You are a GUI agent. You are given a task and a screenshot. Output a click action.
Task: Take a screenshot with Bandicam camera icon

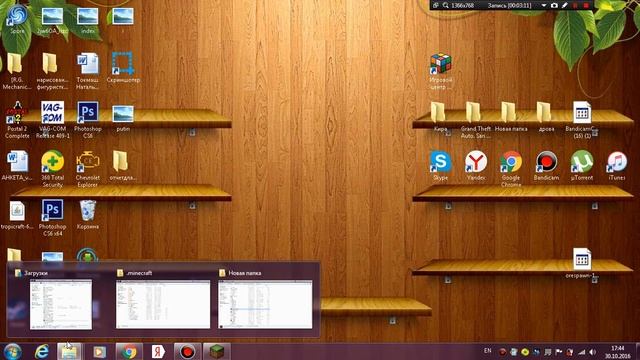click(554, 5)
